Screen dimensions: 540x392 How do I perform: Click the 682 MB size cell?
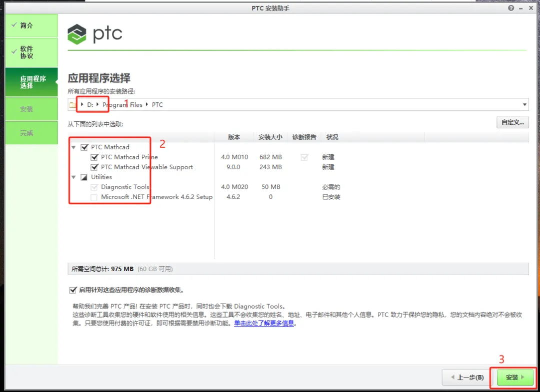click(x=270, y=157)
